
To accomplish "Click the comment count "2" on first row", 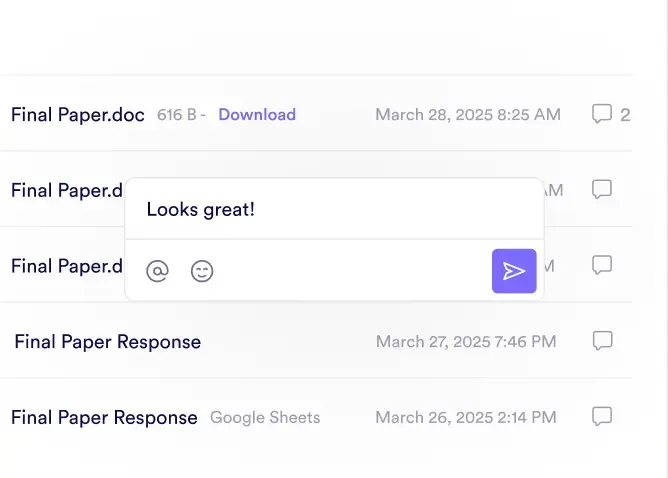I will 625,115.
